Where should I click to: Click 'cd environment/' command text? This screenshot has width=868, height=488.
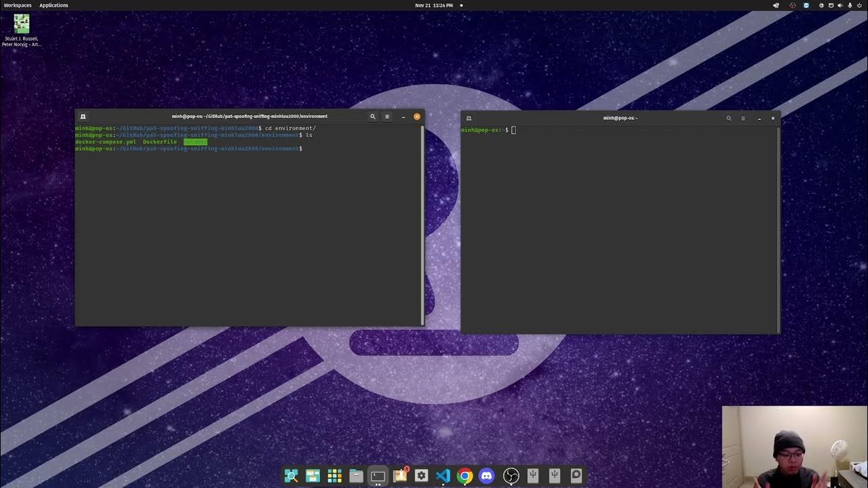pyautogui.click(x=290, y=128)
